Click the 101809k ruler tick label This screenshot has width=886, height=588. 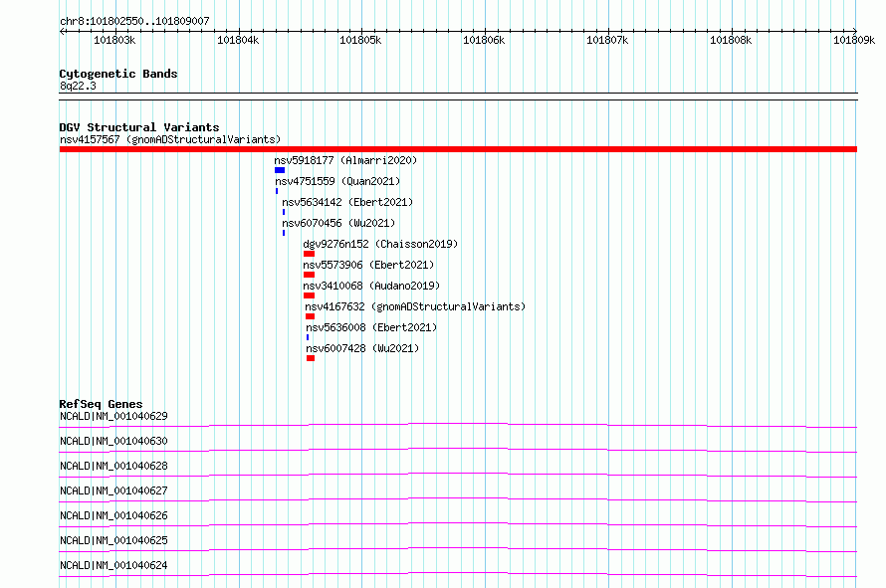point(854,40)
